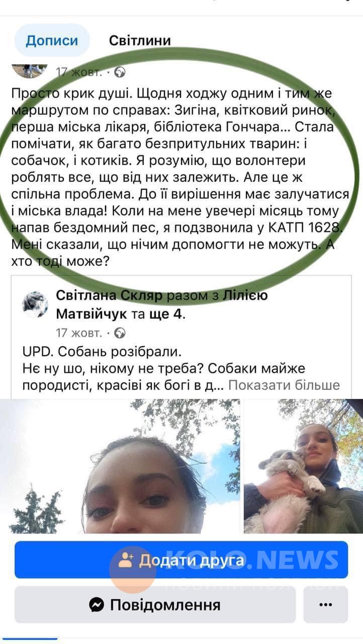Open the post author's avatar at top

point(30,70)
